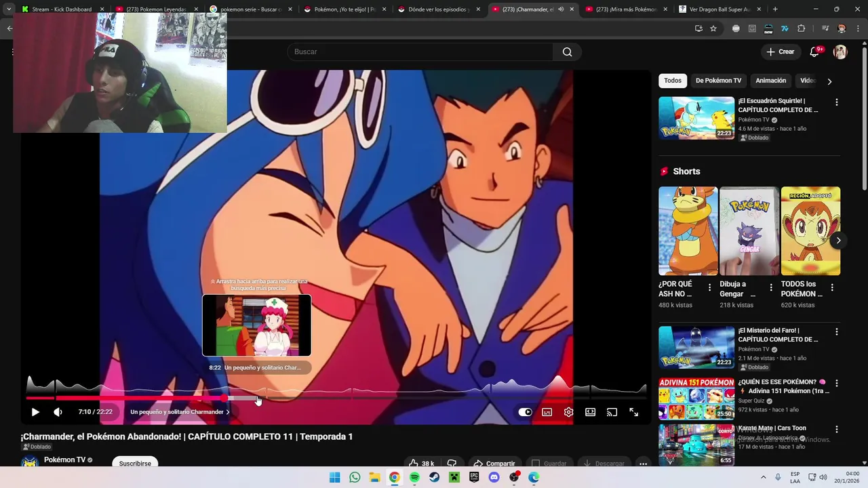
Task: Like the video with 38 k
Action: point(420,463)
